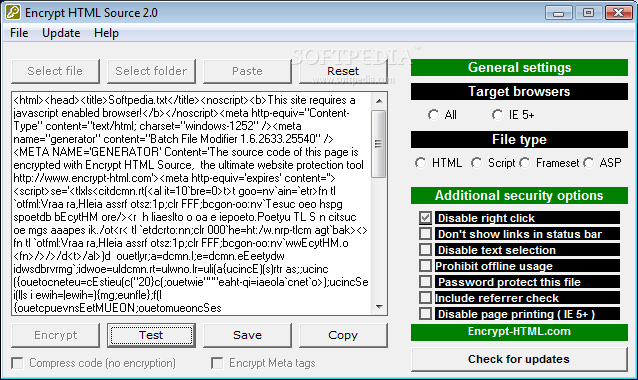Click the Save button

tap(247, 335)
